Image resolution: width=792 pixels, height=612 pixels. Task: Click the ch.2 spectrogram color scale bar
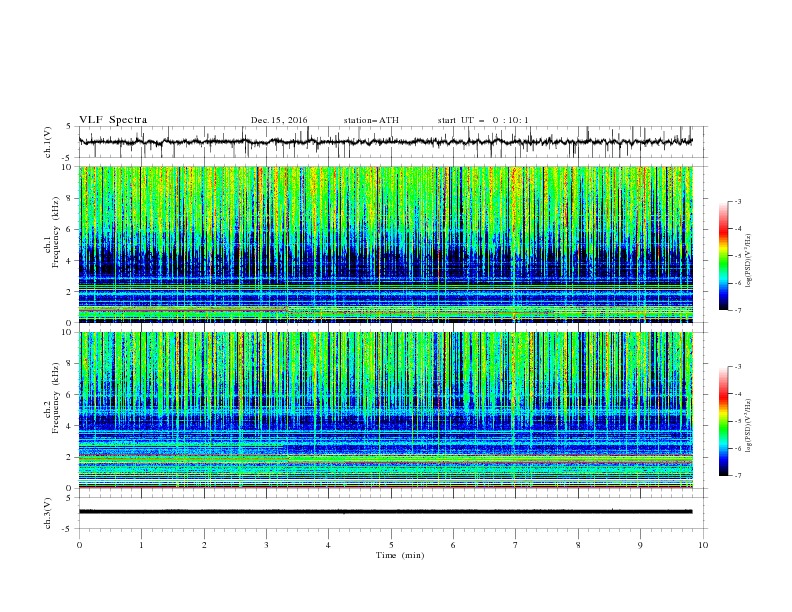pyautogui.click(x=724, y=421)
